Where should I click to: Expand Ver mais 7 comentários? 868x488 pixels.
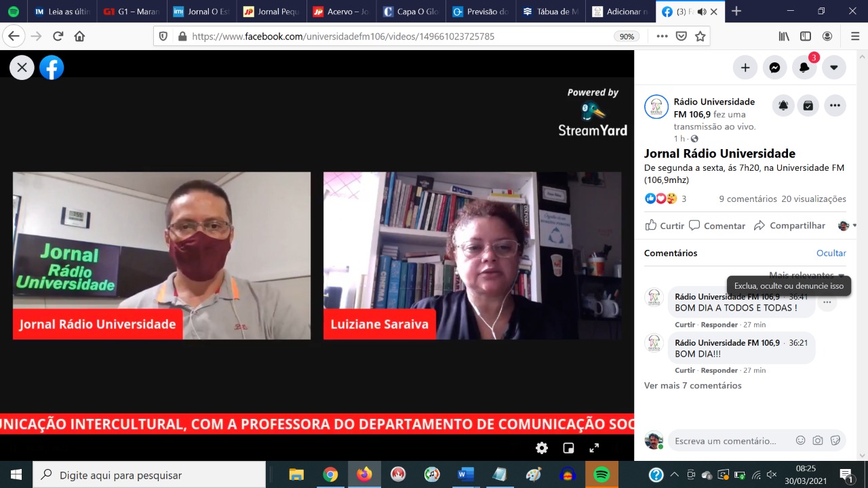692,386
